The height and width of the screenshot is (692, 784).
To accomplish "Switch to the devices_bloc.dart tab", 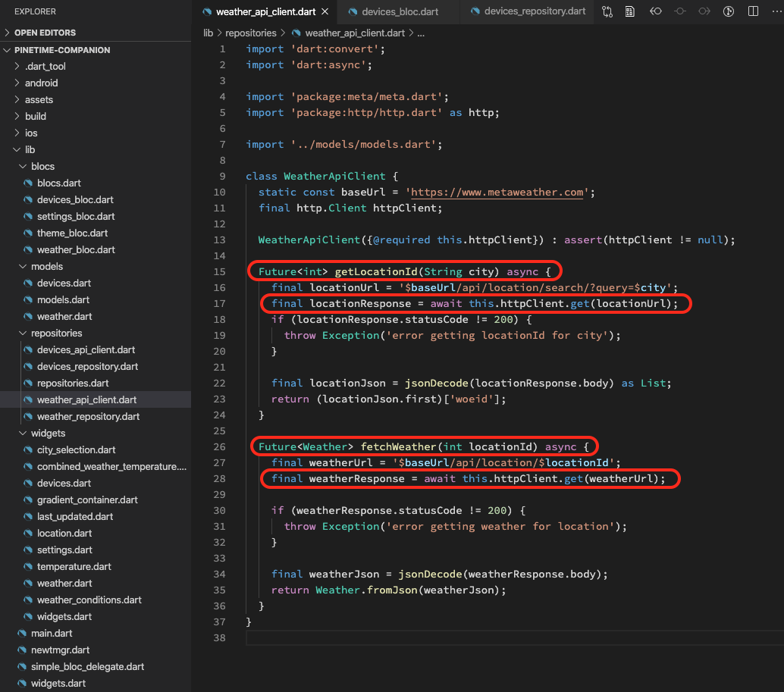I will click(x=400, y=12).
